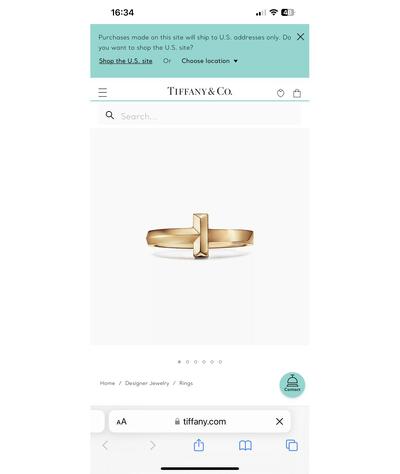Go back with Safari back arrow
400x474 pixels.
pos(105,445)
